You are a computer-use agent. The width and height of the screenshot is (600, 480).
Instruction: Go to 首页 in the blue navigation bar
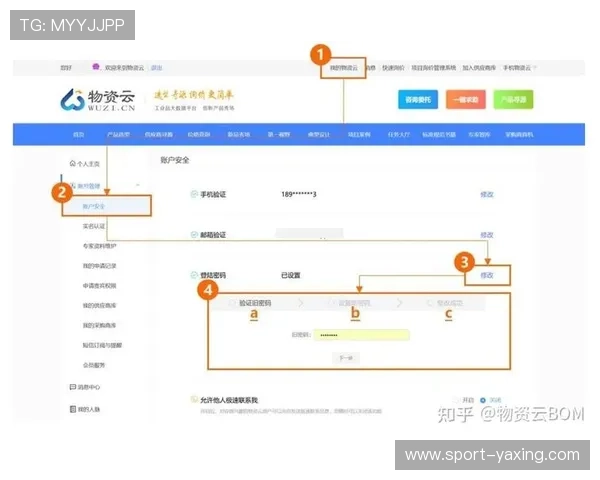tap(78, 134)
